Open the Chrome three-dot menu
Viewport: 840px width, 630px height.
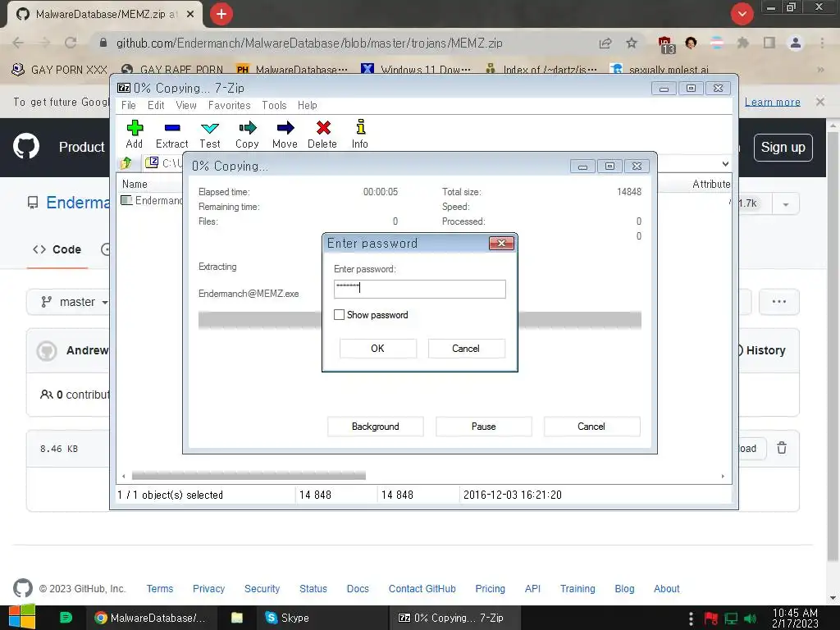pyautogui.click(x=822, y=43)
